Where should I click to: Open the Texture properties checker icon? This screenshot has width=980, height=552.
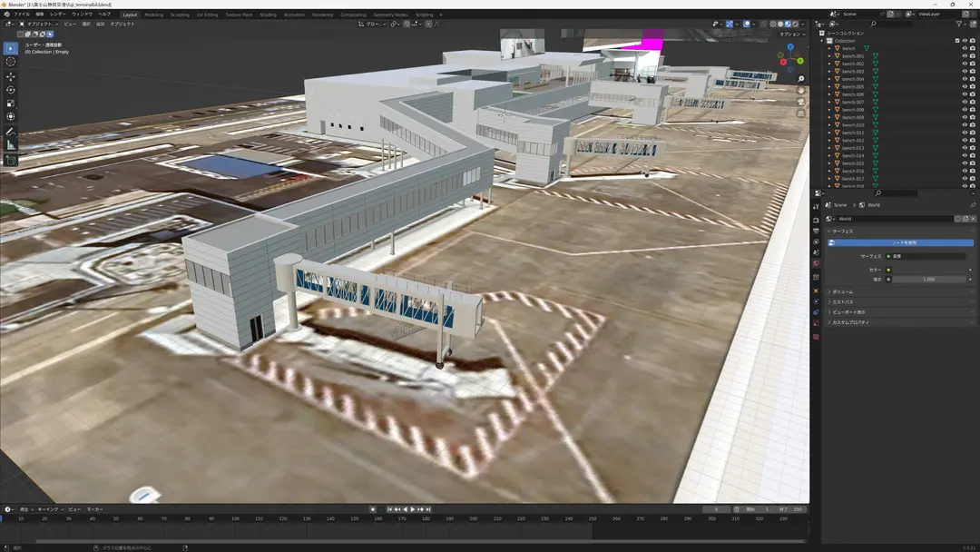[x=816, y=336]
